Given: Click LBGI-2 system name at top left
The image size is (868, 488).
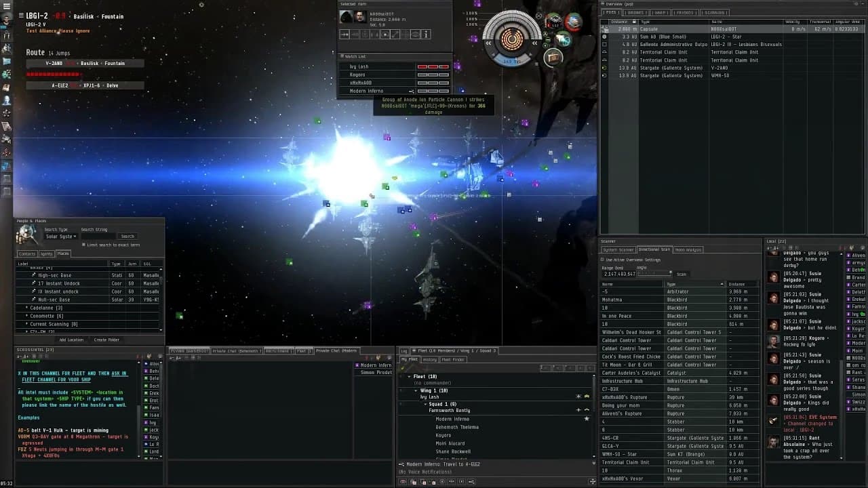Looking at the screenshot, I should click(37, 16).
